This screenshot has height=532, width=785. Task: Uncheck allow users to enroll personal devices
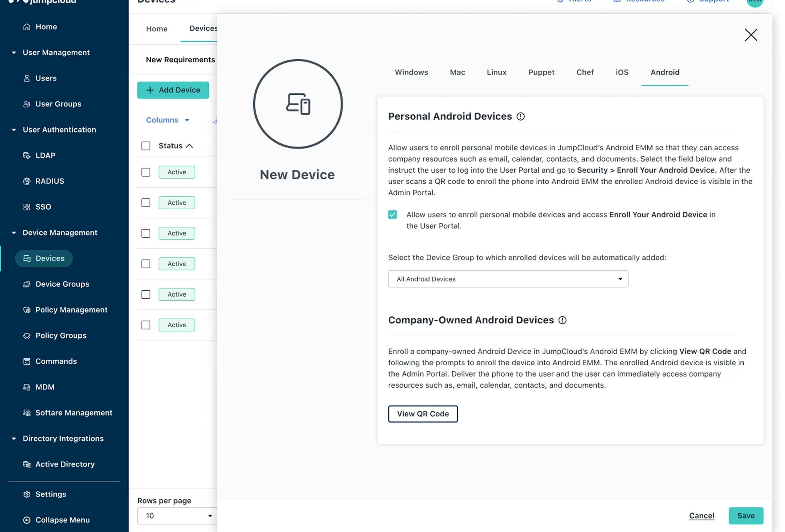[392, 215]
